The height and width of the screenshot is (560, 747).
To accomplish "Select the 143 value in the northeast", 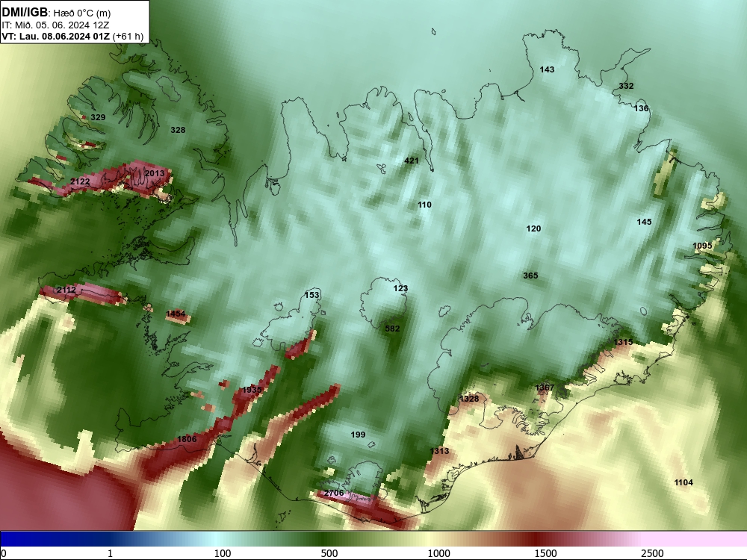I will (x=547, y=69).
